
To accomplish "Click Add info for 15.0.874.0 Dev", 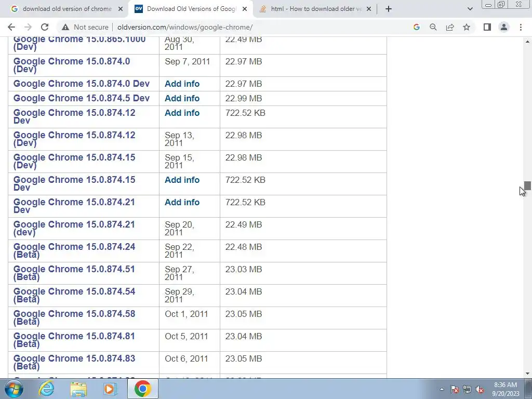I will [182, 84].
